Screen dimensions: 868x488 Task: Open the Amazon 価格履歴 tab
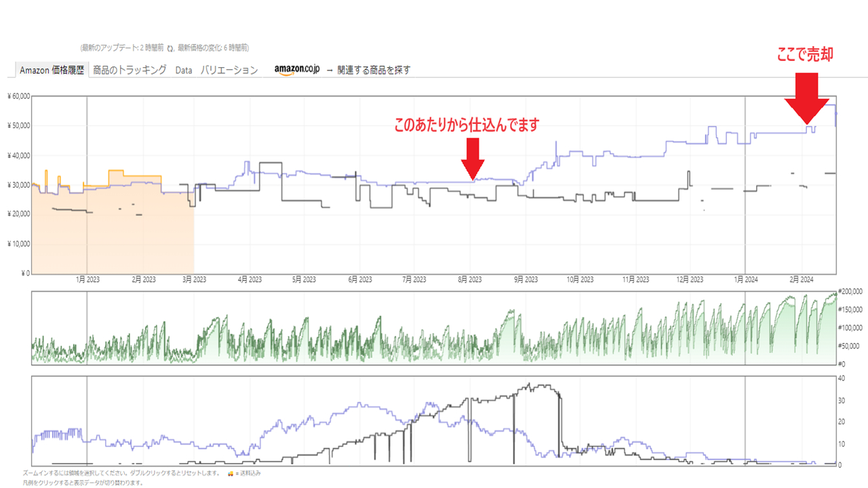click(x=52, y=70)
